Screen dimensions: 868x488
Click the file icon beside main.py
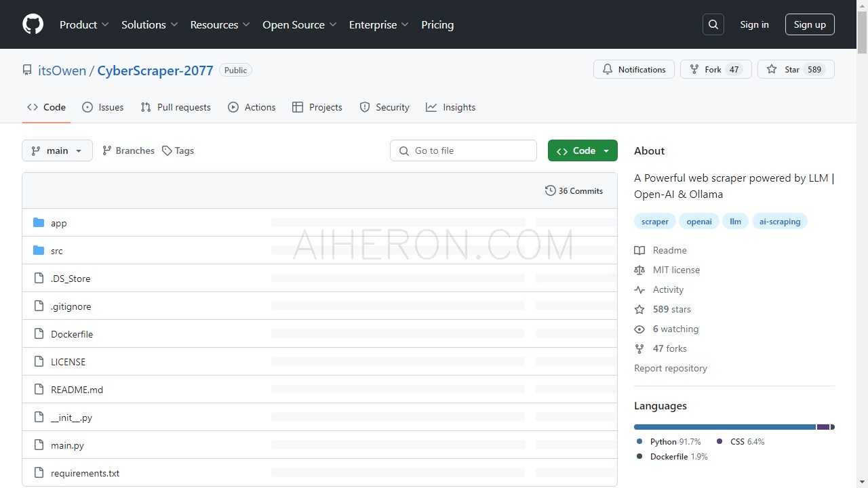pyautogui.click(x=39, y=445)
